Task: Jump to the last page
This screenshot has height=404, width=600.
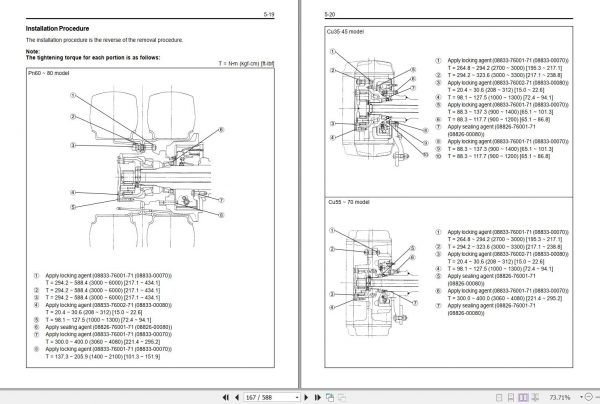Action: 318,397
